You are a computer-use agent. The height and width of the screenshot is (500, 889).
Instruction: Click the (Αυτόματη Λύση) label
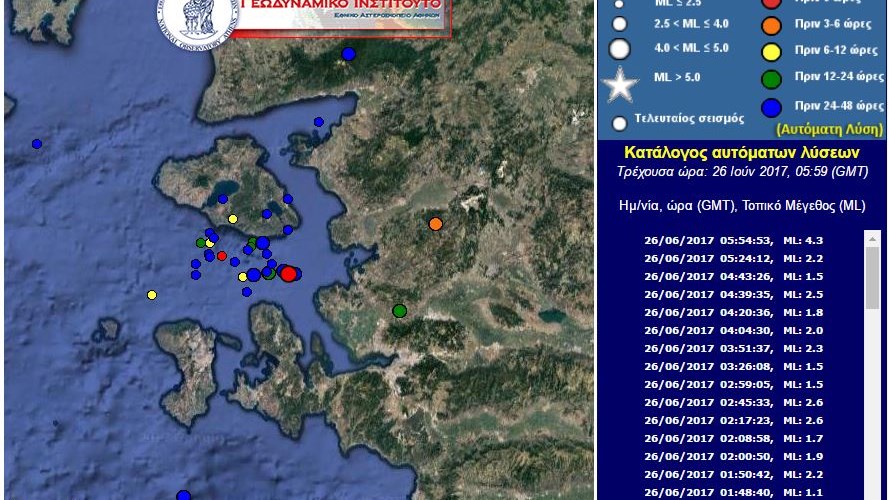point(829,129)
